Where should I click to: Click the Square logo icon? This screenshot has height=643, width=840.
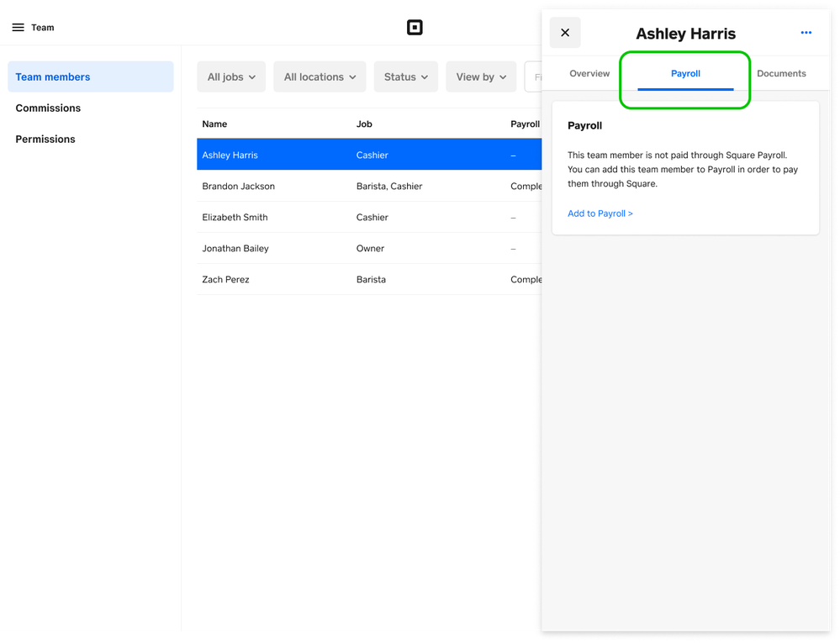[x=415, y=28]
